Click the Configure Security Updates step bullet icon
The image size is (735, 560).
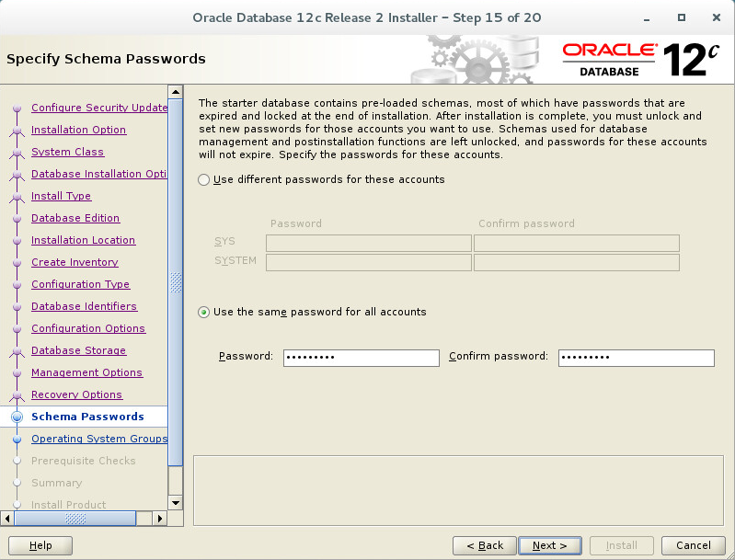[17, 109]
